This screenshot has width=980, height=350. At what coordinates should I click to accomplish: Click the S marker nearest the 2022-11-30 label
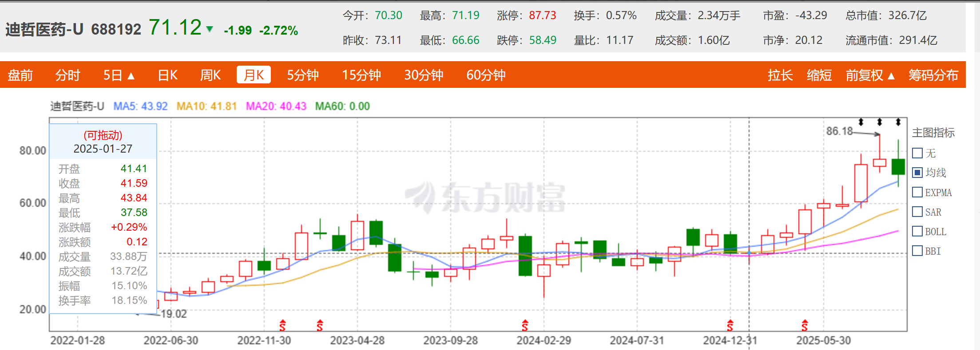tap(282, 326)
